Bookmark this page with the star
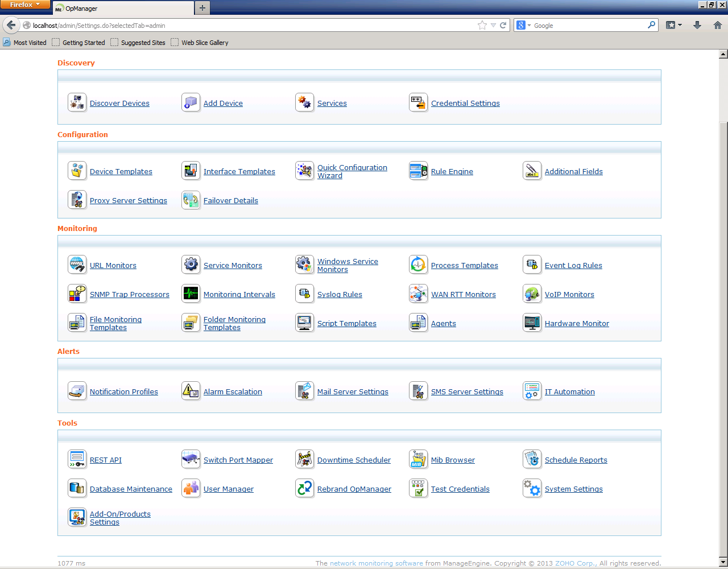The height and width of the screenshot is (569, 728). click(482, 25)
